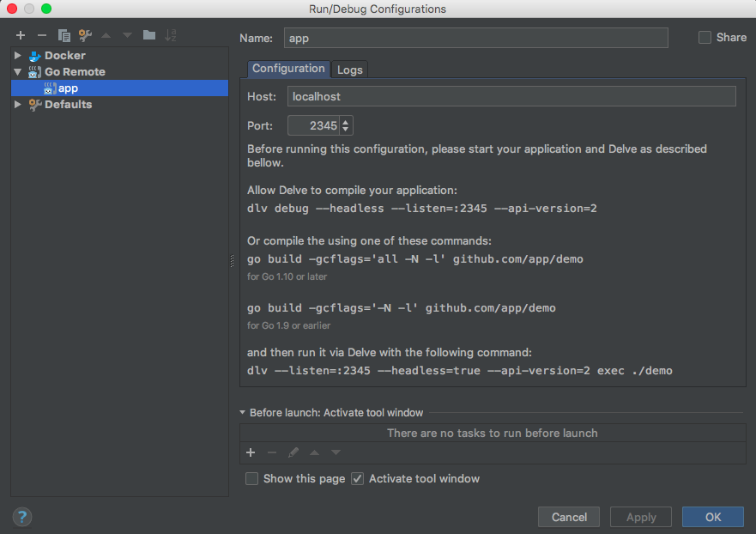This screenshot has height=534, width=756.
Task: Expand the Docker tree node
Action: coord(17,56)
